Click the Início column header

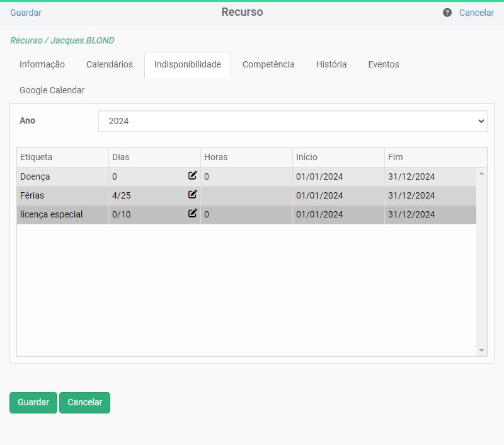tap(338, 157)
